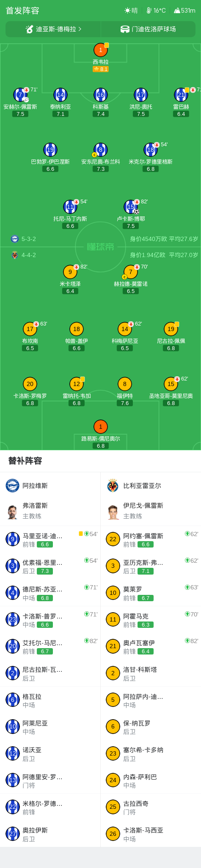This screenshot has height=868, width=201.
Task: Tap 赫拉德-莫雷诺 number 7 icon
Action: (131, 272)
